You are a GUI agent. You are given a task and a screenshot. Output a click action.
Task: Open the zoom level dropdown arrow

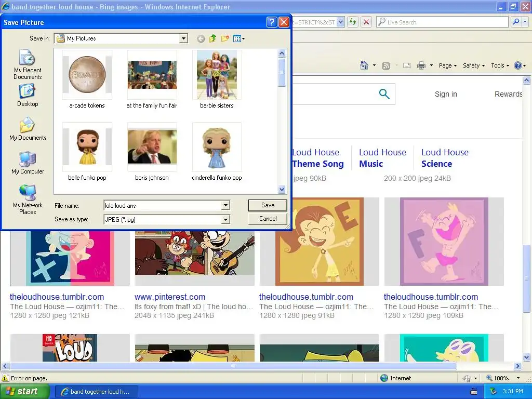518,378
